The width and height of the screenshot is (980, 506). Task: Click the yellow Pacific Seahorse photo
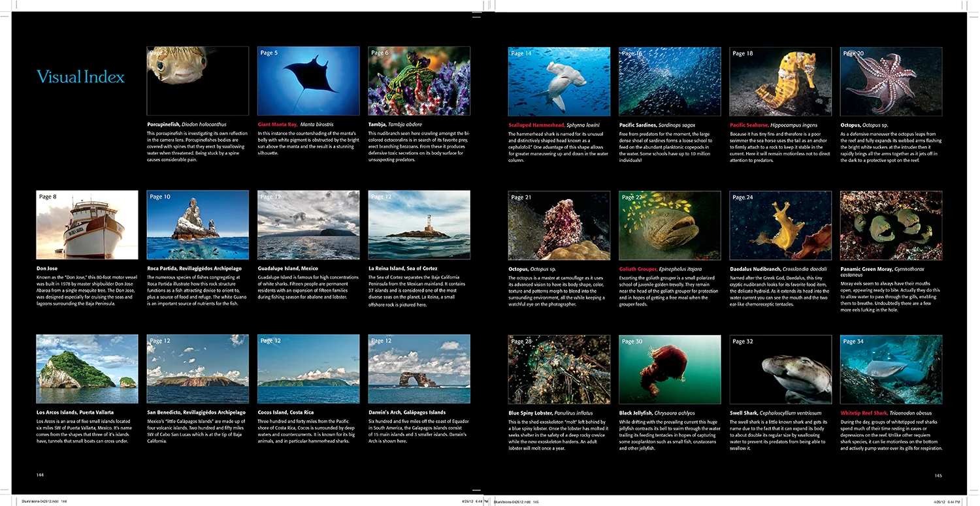(x=780, y=81)
